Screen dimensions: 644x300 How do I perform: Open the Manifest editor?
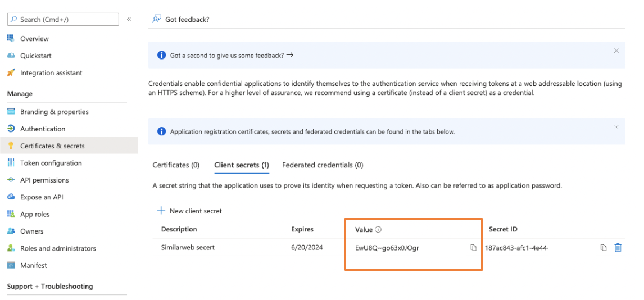click(34, 265)
